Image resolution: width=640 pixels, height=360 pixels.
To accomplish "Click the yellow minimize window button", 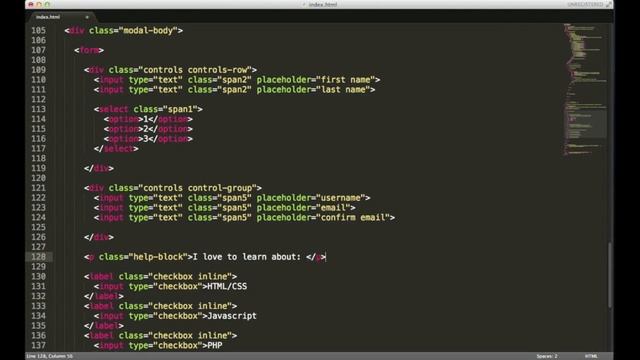I will point(39,4).
